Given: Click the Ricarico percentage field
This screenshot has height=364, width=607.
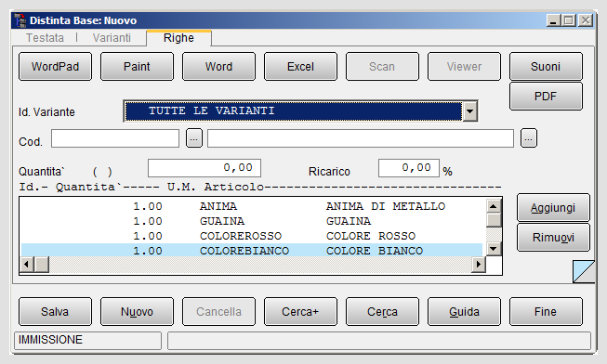Looking at the screenshot, I should pyautogui.click(x=409, y=168).
